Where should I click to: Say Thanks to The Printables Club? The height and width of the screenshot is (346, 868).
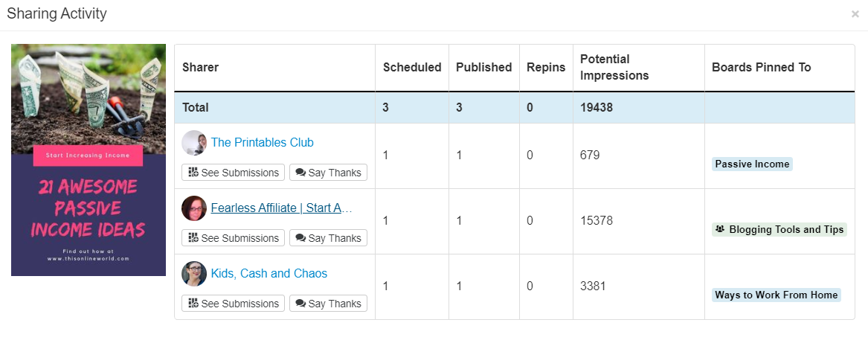(328, 173)
